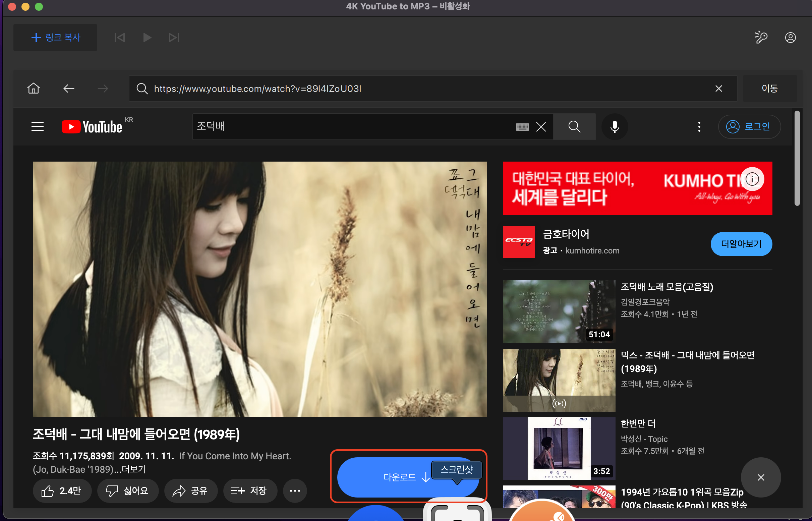
Task: Click the 더알아보기 learn more button
Action: click(x=741, y=244)
